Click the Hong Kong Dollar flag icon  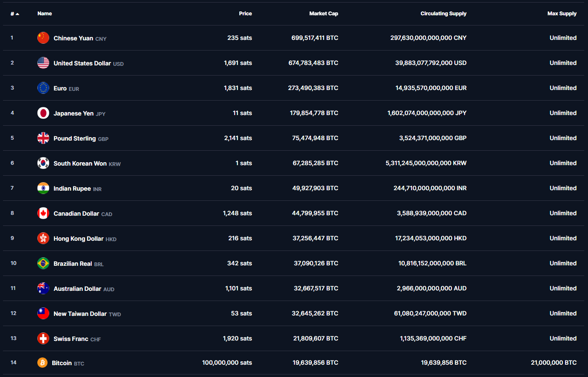43,238
